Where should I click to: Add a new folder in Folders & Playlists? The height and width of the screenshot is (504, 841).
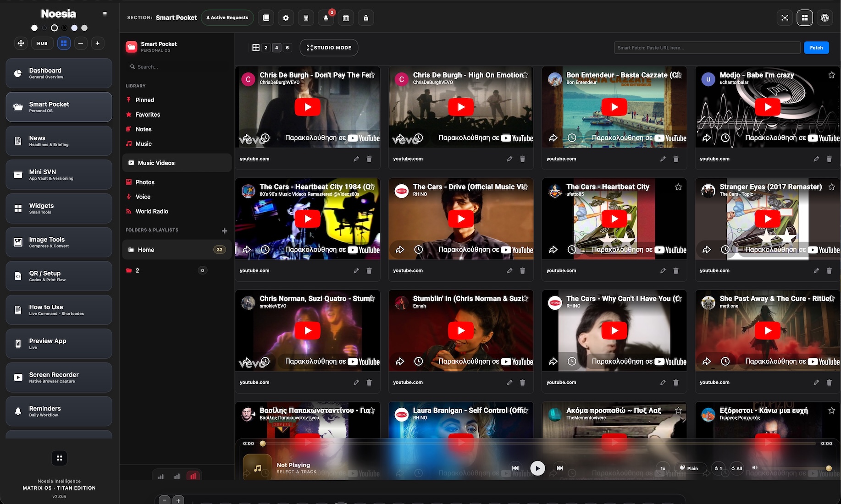225,230
